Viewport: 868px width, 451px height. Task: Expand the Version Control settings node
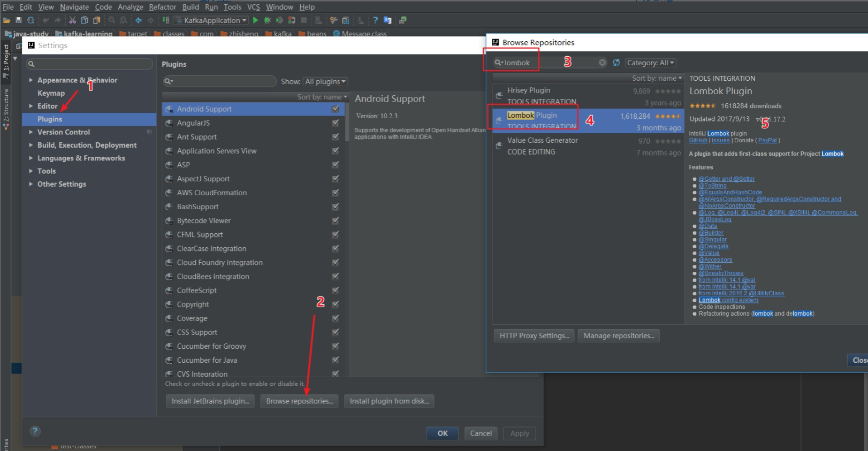point(31,132)
